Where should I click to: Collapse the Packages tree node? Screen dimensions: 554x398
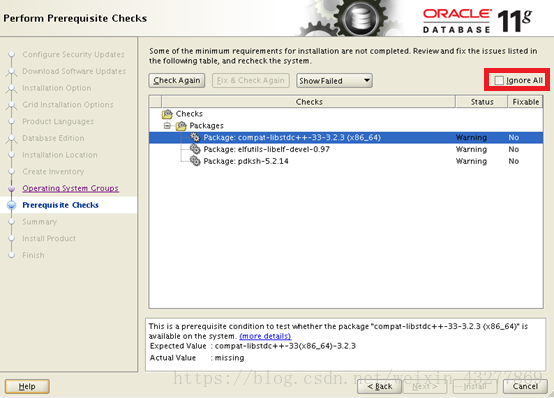pos(167,125)
